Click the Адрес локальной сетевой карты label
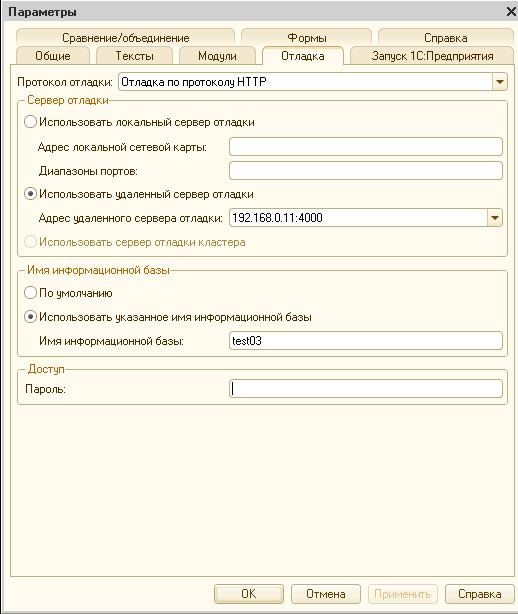This screenshot has width=518, height=614. point(122,147)
